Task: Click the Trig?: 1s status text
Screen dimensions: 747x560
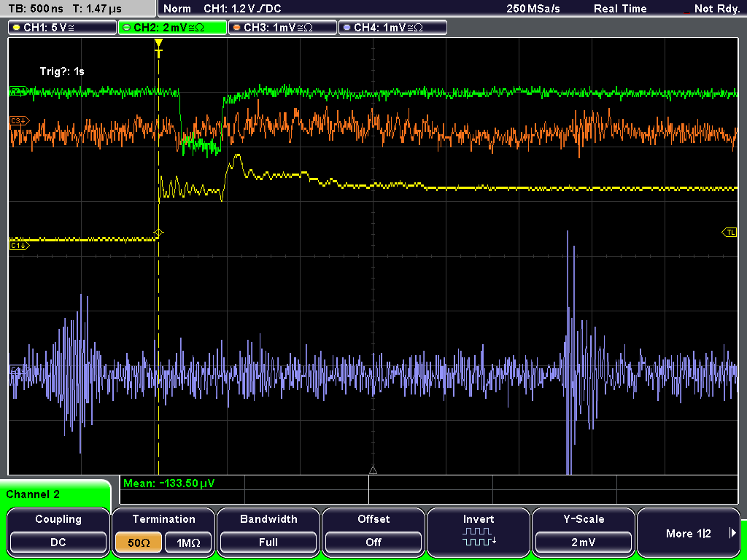Action: point(62,71)
